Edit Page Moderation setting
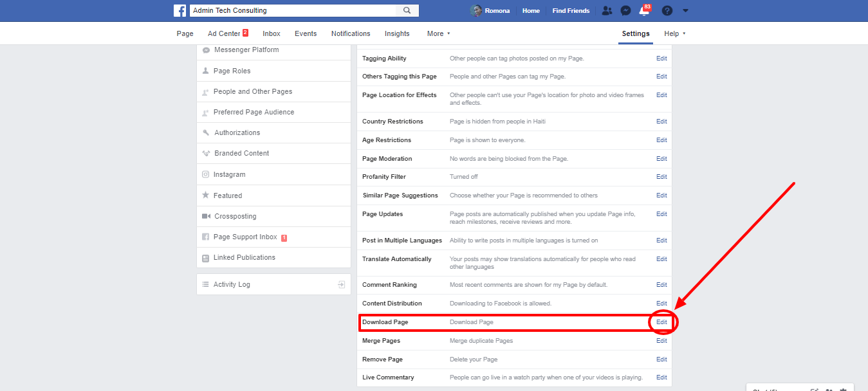This screenshot has width=868, height=391. [661, 159]
